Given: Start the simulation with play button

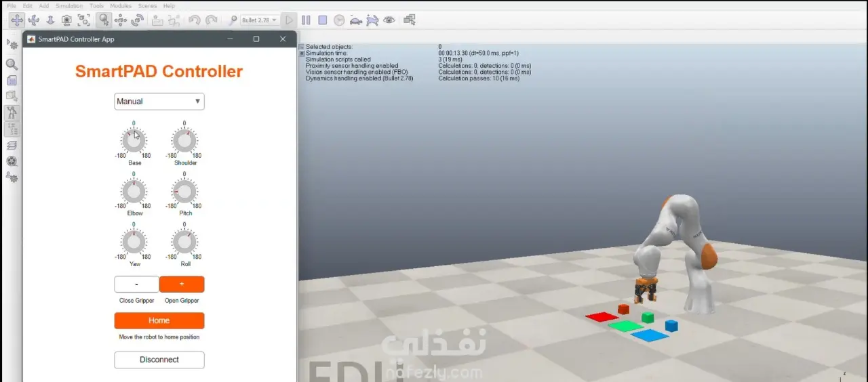Looking at the screenshot, I should pos(290,20).
